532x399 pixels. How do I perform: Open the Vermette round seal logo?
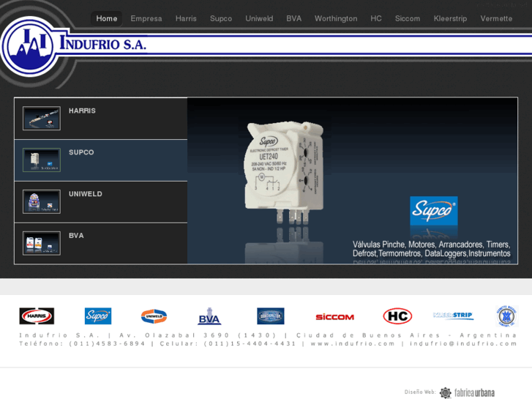[x=506, y=316]
